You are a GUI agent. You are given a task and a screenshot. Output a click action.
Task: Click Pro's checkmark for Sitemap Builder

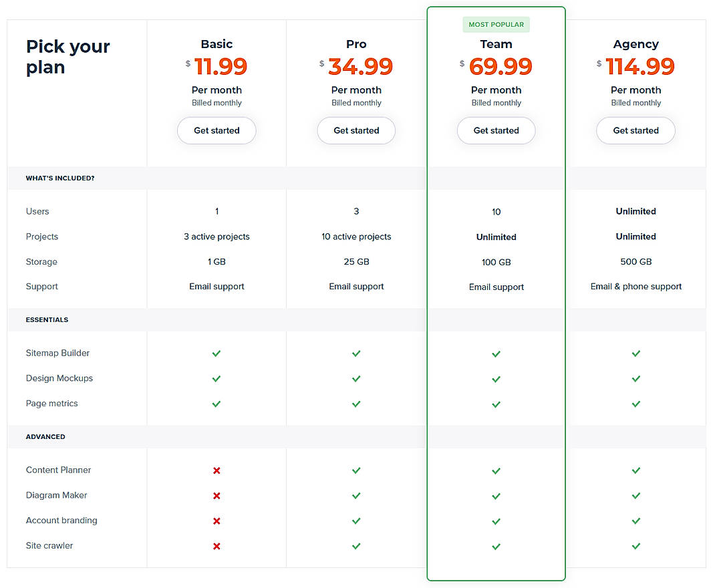coord(356,353)
